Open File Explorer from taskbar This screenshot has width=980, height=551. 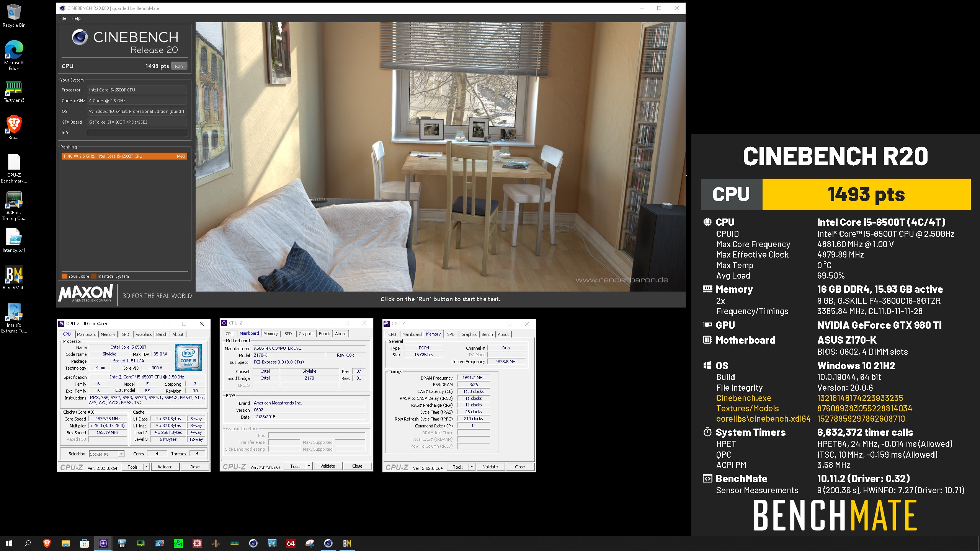coord(66,543)
